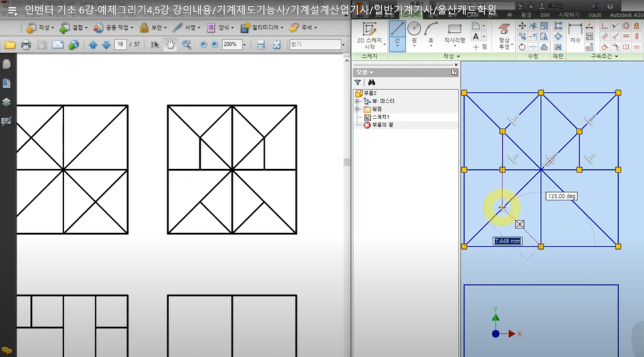Zoom out the PDF view
The height and width of the screenshot is (357, 644).
[x=203, y=45]
